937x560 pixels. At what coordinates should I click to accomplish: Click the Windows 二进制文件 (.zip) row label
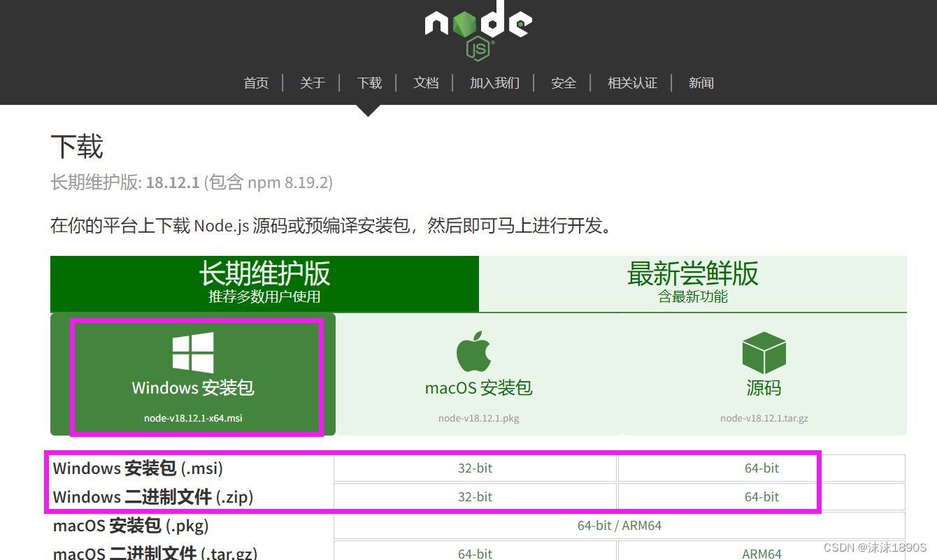153,497
